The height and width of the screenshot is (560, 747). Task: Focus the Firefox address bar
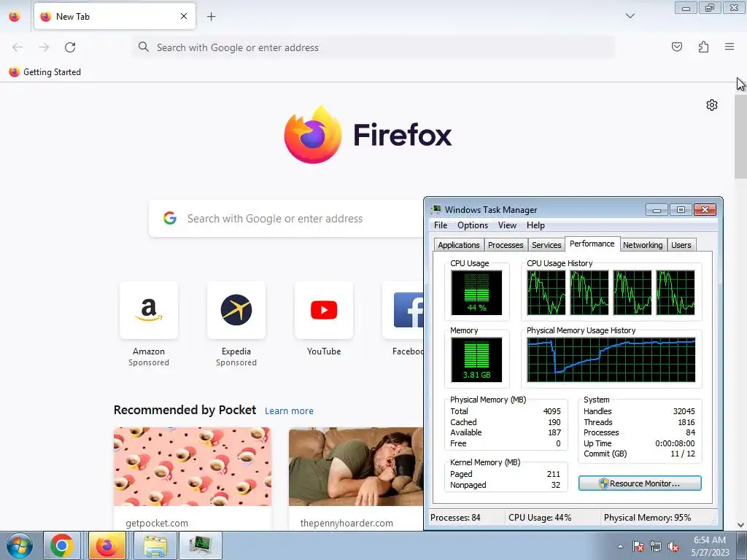tap(373, 47)
